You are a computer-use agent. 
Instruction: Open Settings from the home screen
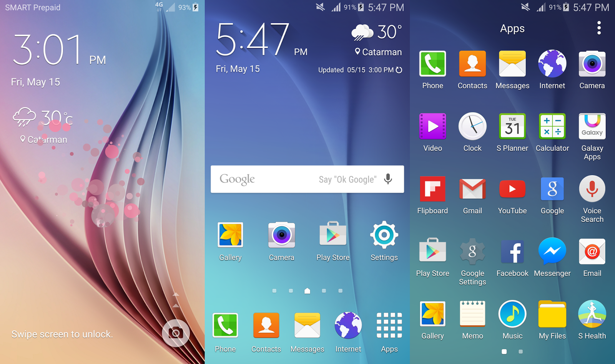(x=384, y=242)
